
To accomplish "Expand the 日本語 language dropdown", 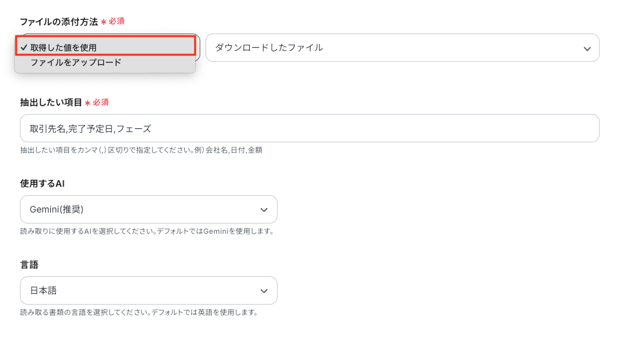I will (x=148, y=290).
